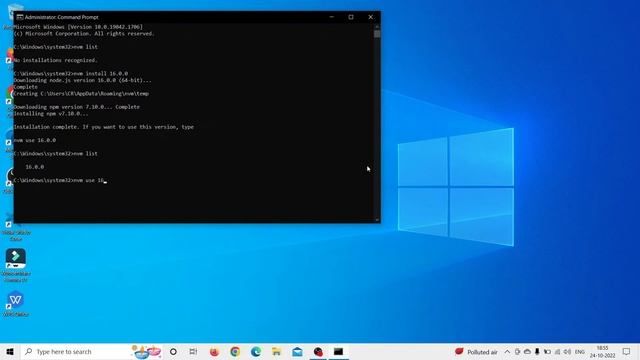Click the listed version '16.0.0' under nvm list

click(35, 167)
